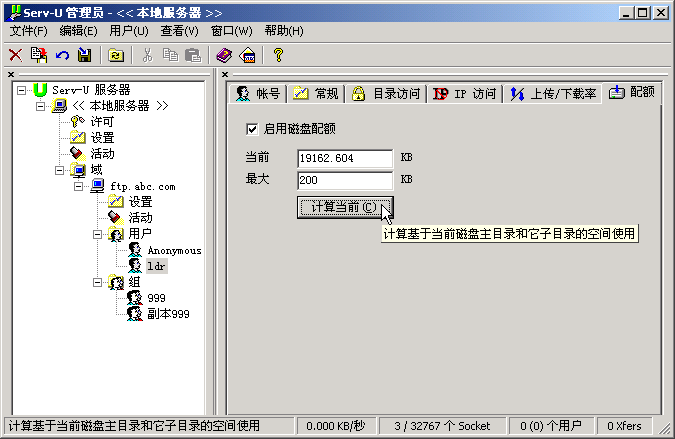
Task: Select the 本地服务器 computer icon
Action: (59, 105)
